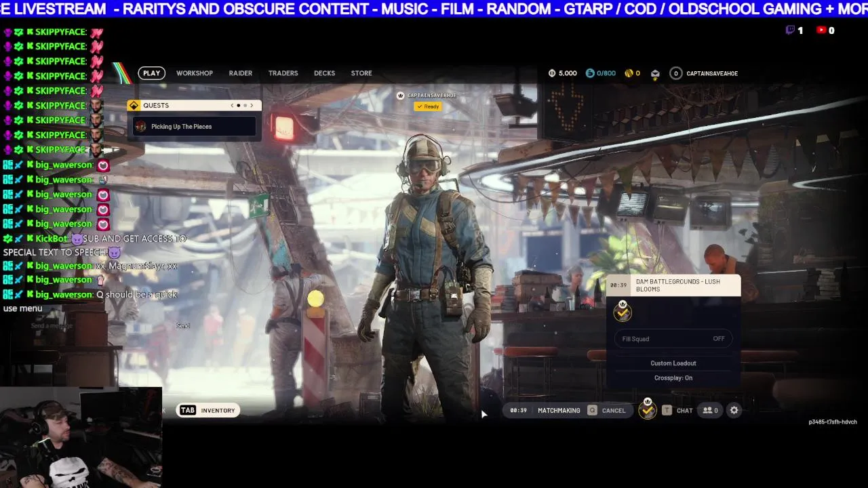Open the TRADERS tab
Screen dimensions: 868x488
283,73
